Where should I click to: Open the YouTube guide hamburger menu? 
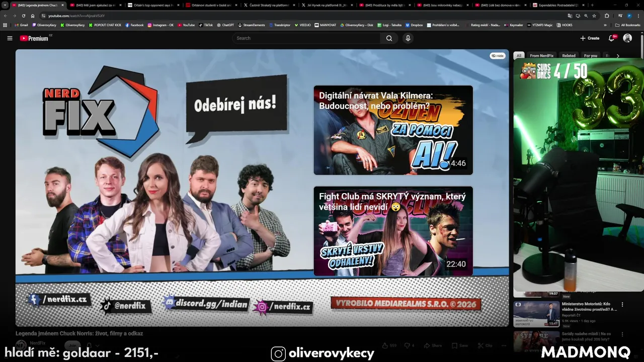(10, 38)
